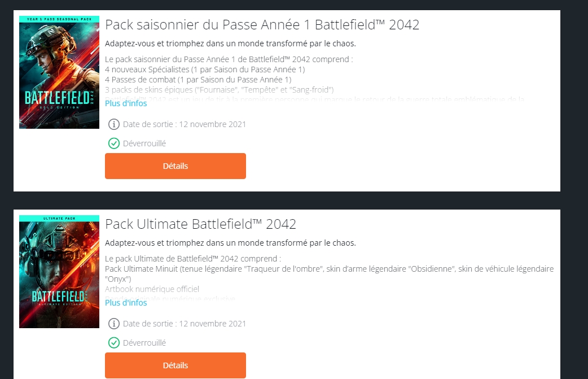Click the "4 nouveaux Spécialistes" description line

pos(205,69)
